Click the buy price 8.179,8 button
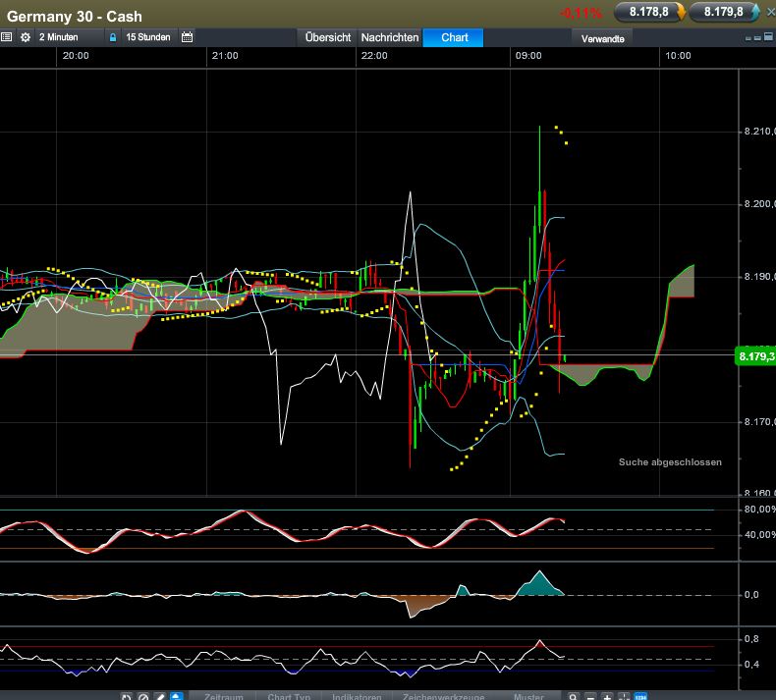The height and width of the screenshot is (700, 776). coord(724,12)
